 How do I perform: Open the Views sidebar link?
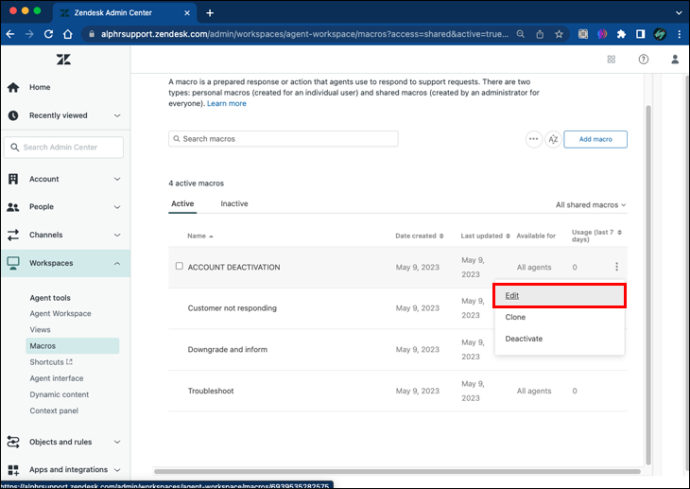click(40, 330)
